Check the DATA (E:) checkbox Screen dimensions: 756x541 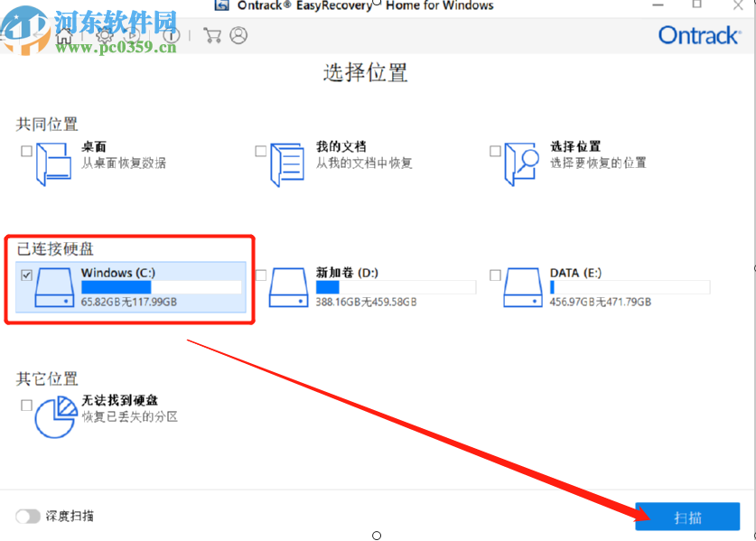(x=495, y=275)
